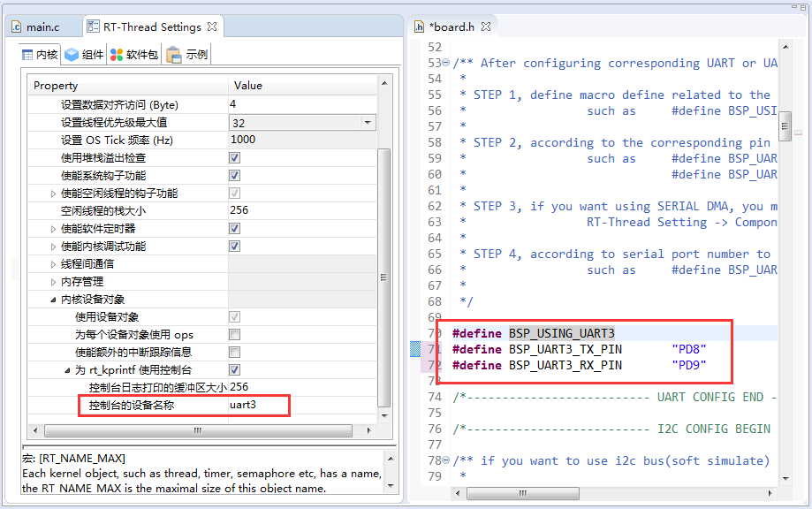Image resolution: width=812 pixels, height=509 pixels.
Task: Click the 软件包 colorful icon
Action: [117, 55]
